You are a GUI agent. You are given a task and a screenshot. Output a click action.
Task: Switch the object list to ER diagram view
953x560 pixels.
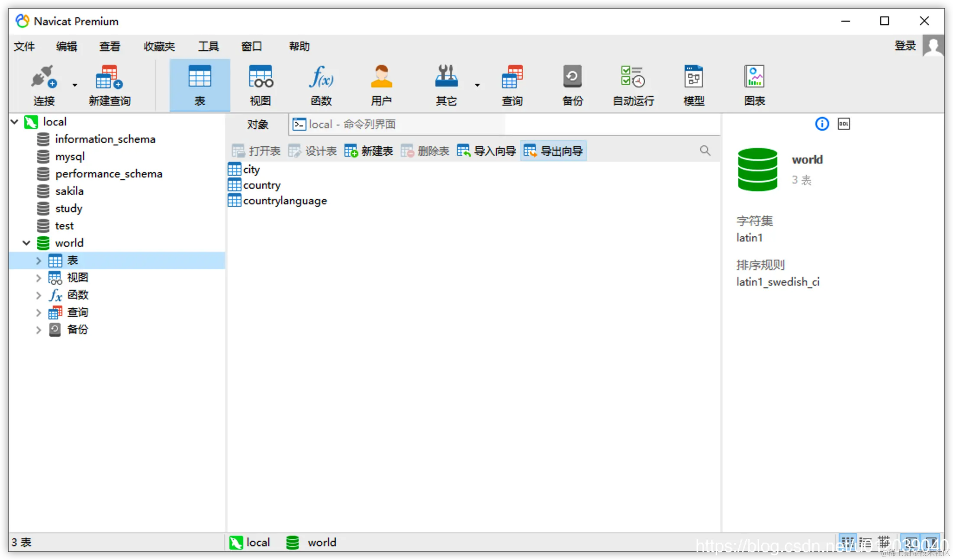(883, 542)
